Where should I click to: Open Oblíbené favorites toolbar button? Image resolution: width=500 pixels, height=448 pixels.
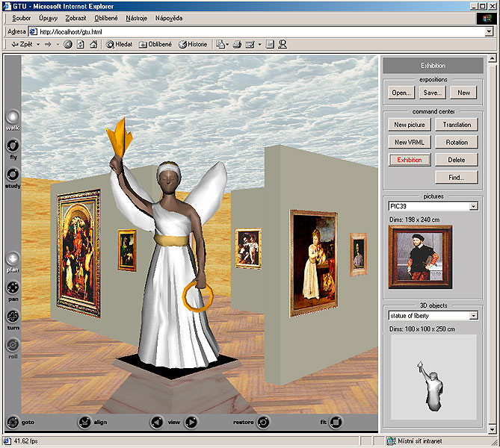tap(155, 44)
